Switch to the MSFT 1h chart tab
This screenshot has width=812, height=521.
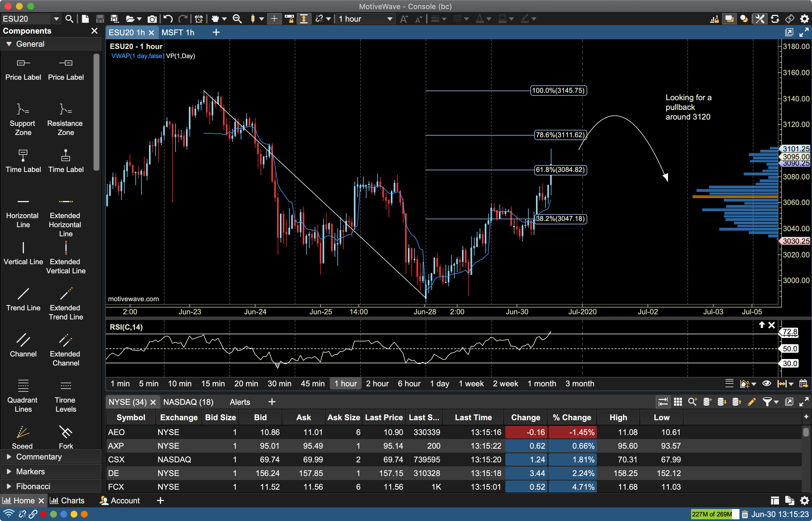pyautogui.click(x=179, y=32)
